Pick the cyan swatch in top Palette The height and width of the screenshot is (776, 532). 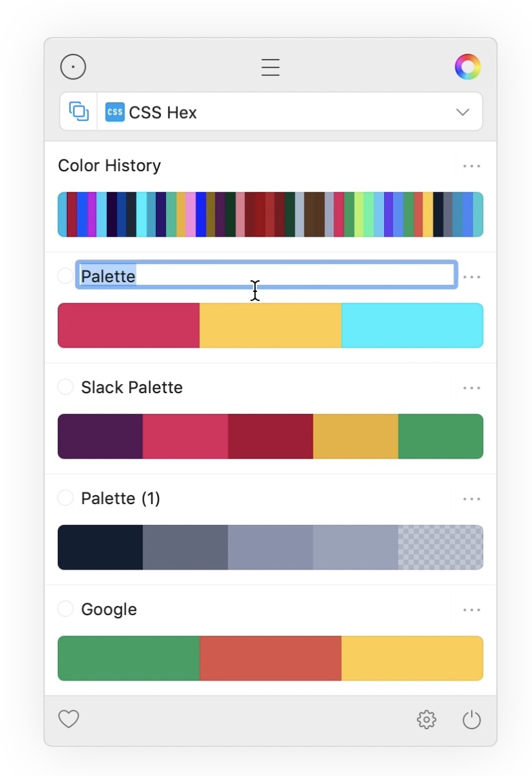(412, 325)
